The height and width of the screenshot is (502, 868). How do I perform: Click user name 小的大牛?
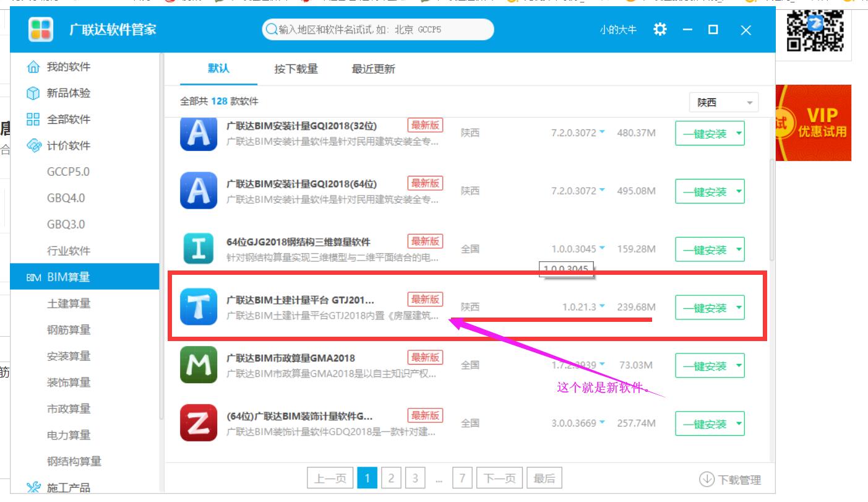pos(617,30)
